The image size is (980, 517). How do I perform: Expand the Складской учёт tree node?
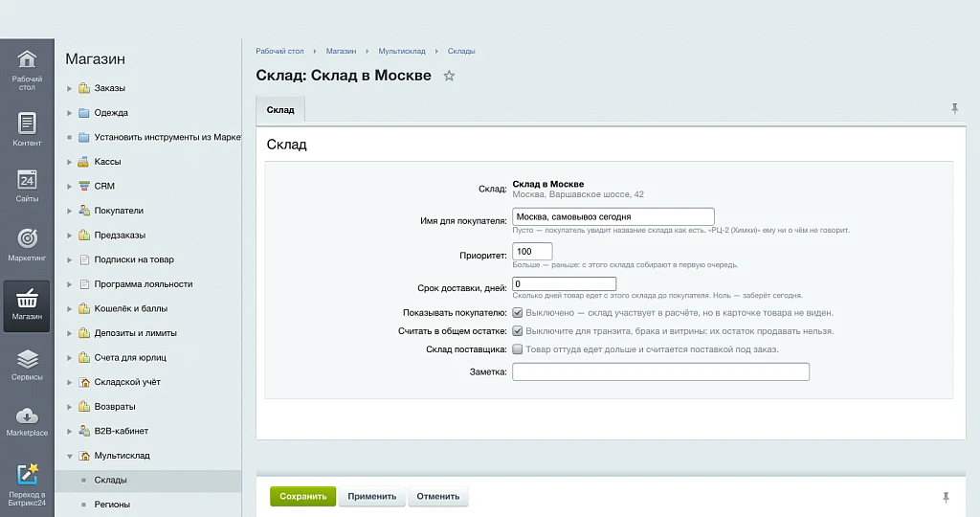[69, 383]
